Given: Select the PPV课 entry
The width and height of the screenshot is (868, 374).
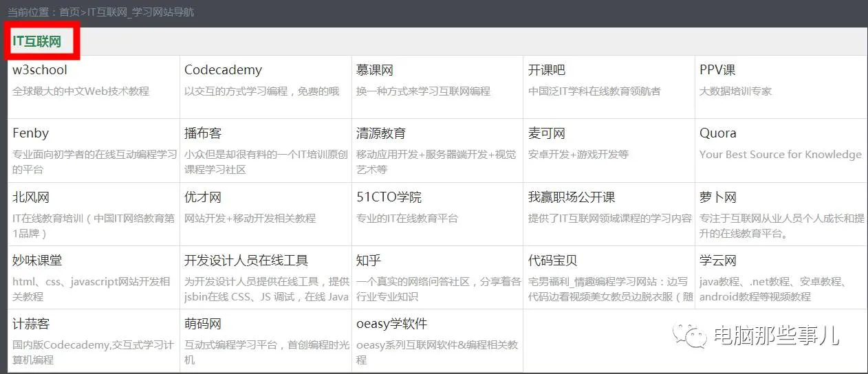Looking at the screenshot, I should (717, 69).
